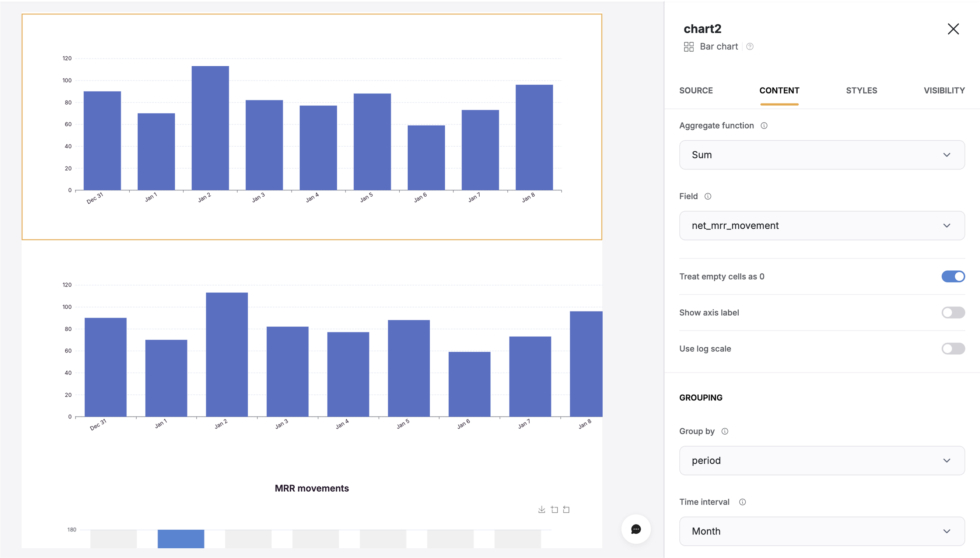Viewport: 980px width, 558px height.
Task: Open the Bar chart help tooltip
Action: click(x=750, y=46)
